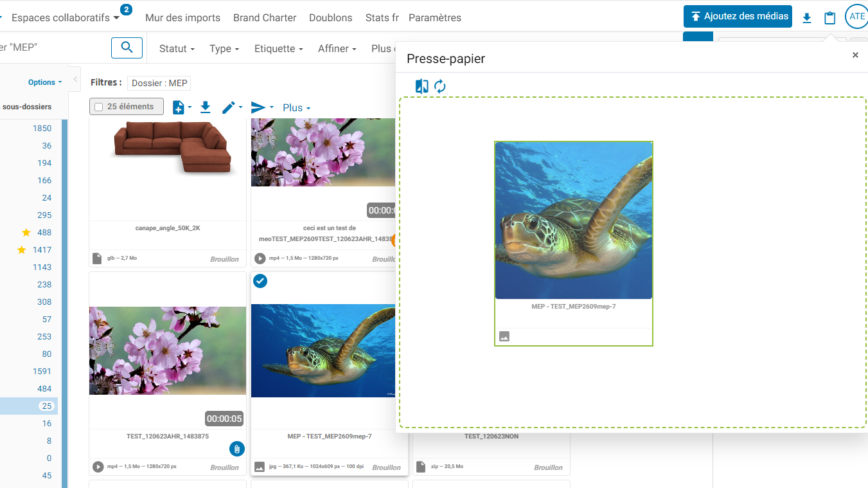Tick the 25 éléments selection checkbox

coord(98,107)
